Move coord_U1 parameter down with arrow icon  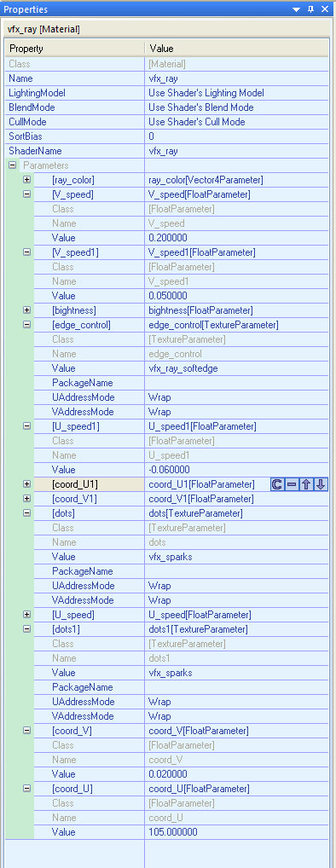coord(321,484)
